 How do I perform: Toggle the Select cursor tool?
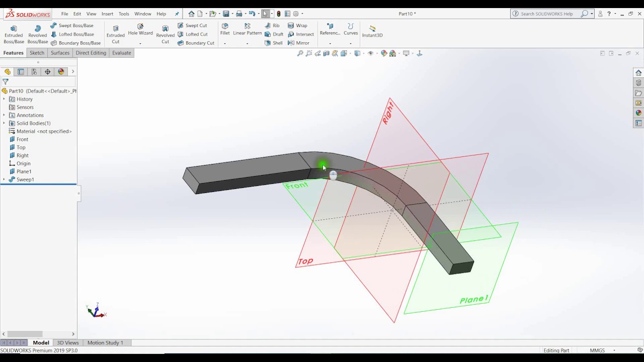click(x=265, y=14)
